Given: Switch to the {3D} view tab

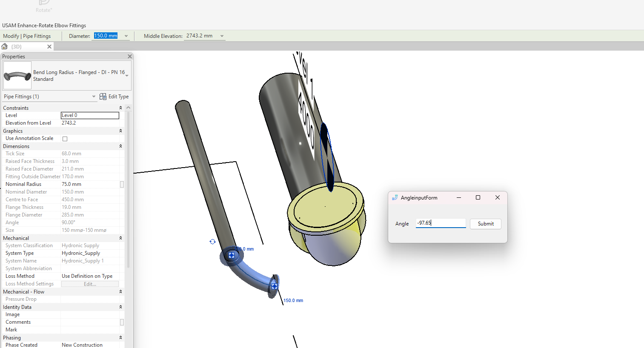Looking at the screenshot, I should [17, 47].
